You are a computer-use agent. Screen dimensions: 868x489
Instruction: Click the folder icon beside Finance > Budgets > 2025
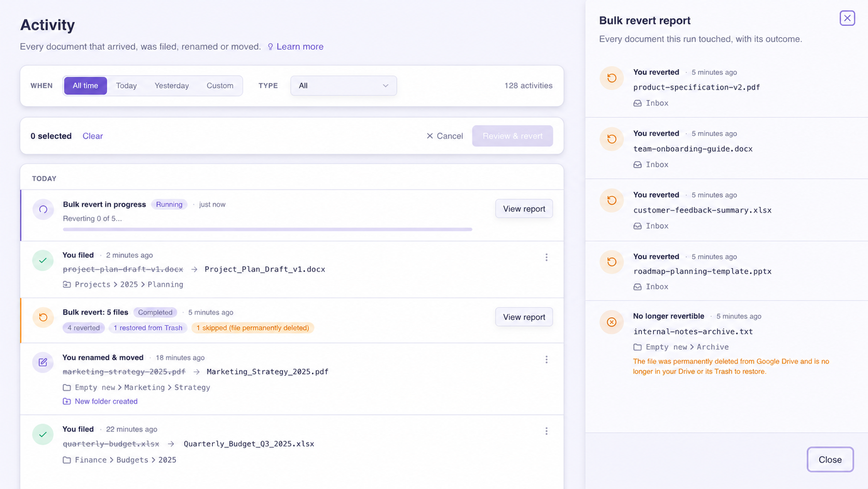tap(67, 460)
